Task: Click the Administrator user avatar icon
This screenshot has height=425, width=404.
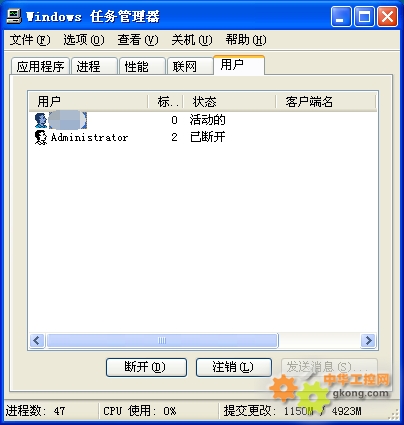Action: click(41, 137)
